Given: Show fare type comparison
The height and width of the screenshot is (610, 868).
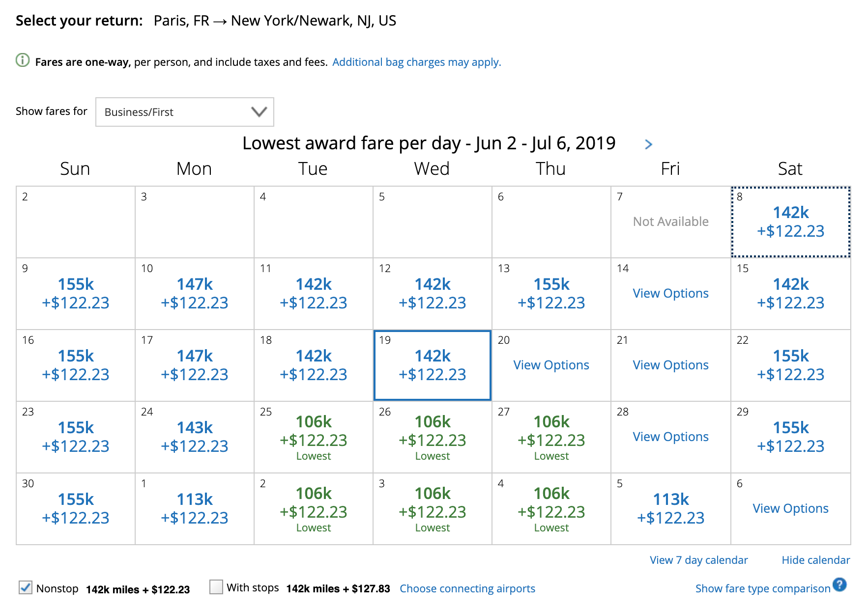Looking at the screenshot, I should point(762,588).
